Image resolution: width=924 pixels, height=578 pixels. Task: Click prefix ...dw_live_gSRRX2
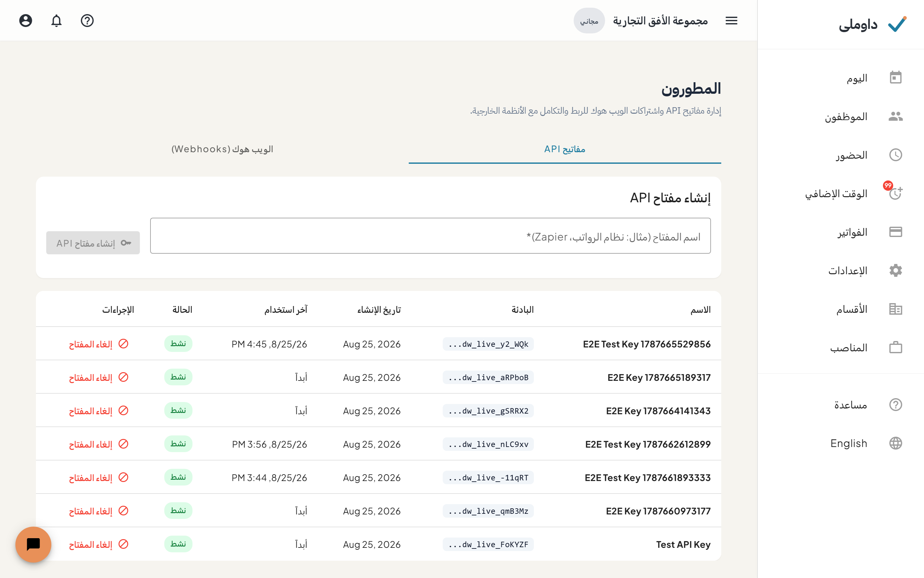(x=488, y=411)
